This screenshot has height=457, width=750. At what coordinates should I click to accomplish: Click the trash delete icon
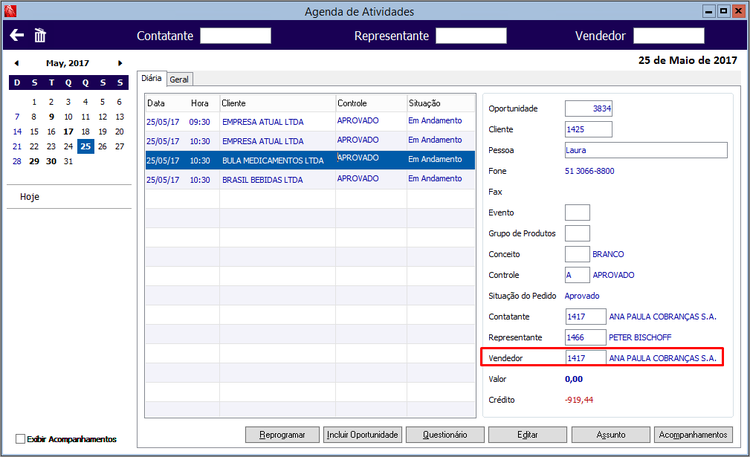point(40,35)
